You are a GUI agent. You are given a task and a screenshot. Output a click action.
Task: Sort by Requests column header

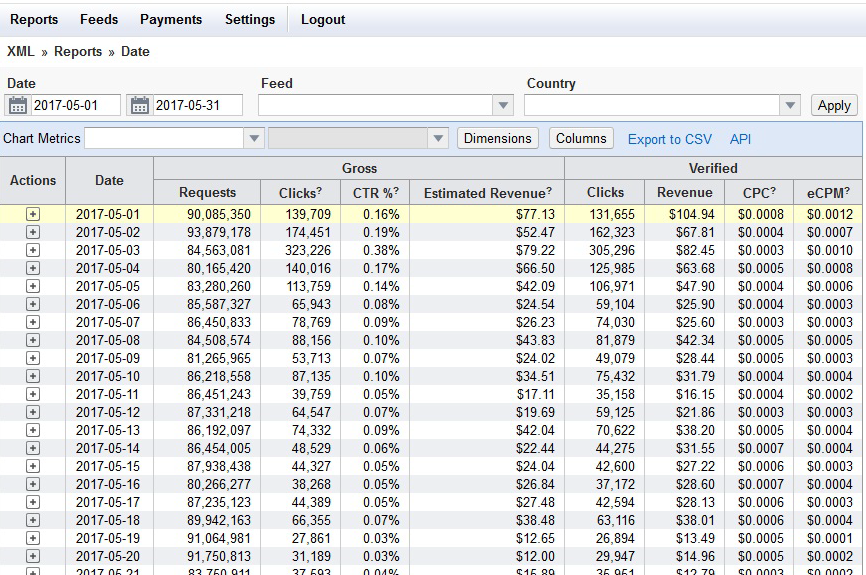click(x=207, y=192)
